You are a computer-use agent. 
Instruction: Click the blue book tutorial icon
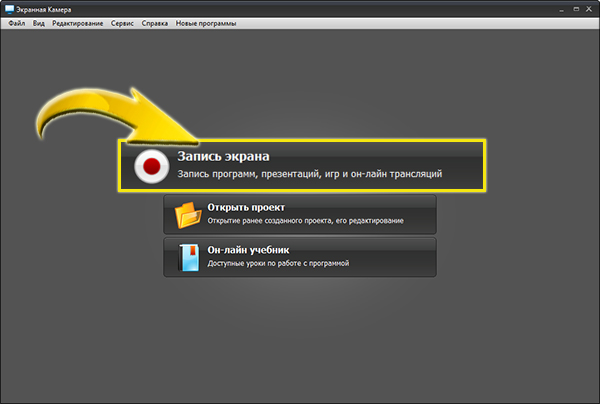pos(189,257)
